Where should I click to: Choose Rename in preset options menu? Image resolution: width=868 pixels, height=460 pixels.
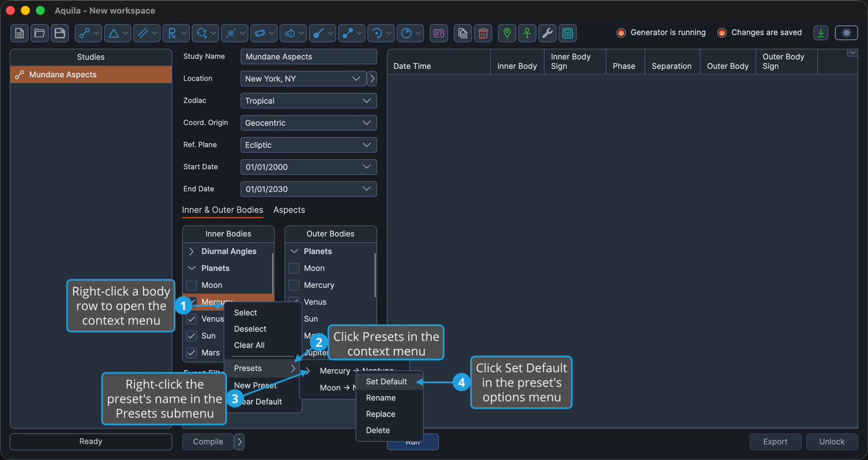[x=390, y=398]
